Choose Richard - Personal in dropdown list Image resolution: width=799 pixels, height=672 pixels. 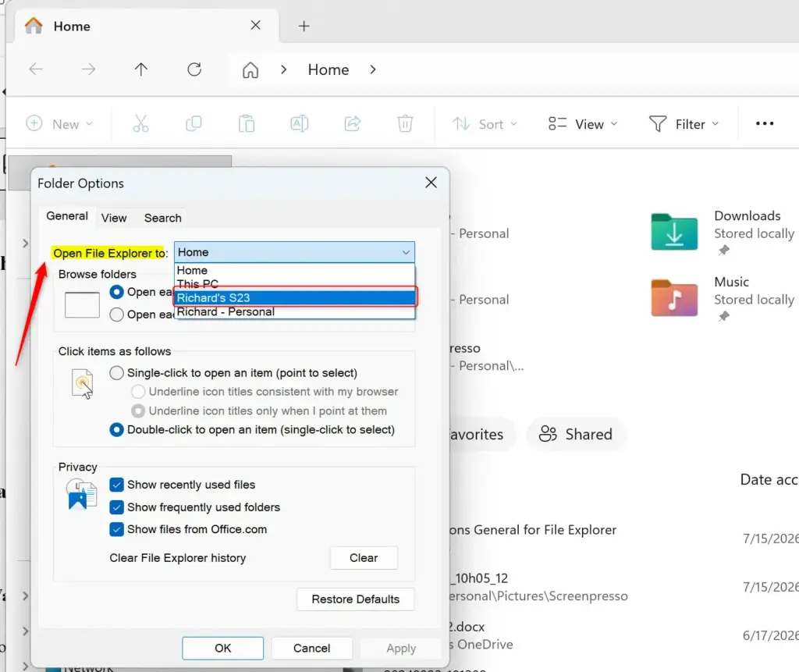coord(294,312)
